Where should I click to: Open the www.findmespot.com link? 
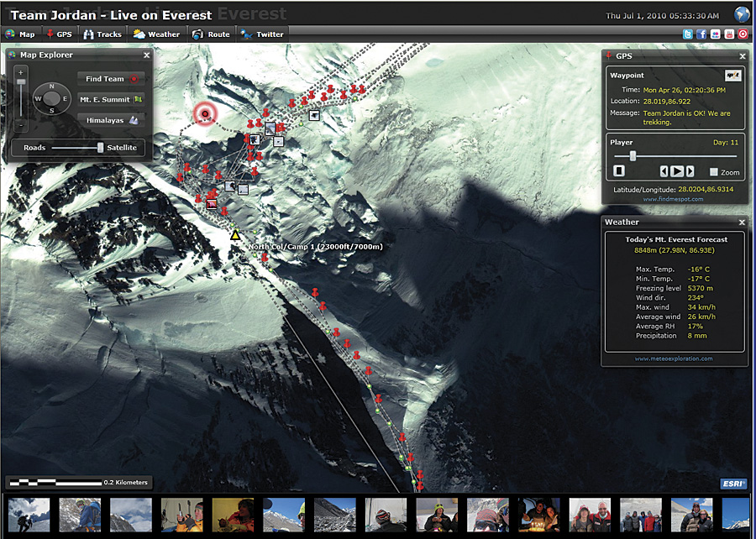coord(673,199)
